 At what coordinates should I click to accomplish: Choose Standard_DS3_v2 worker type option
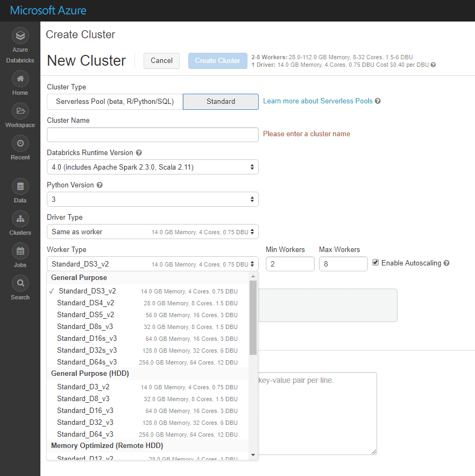click(148, 291)
